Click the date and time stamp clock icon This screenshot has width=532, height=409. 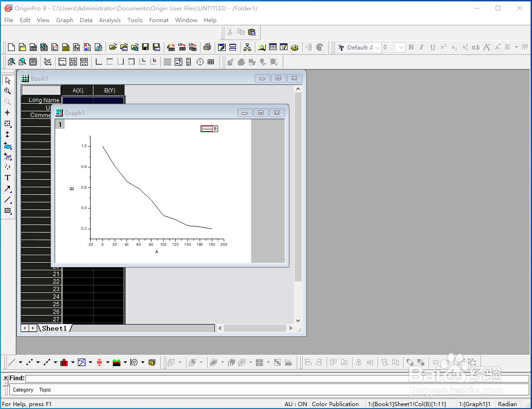tap(200, 62)
